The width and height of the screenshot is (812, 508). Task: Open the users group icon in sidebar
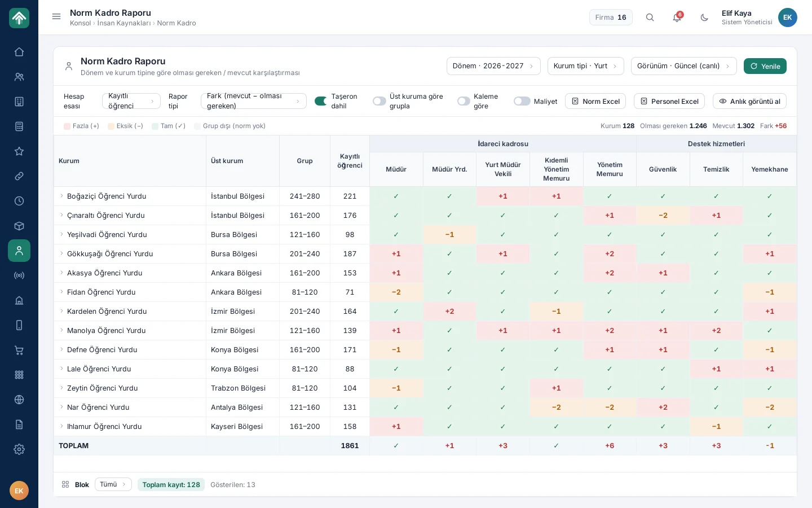point(19,77)
